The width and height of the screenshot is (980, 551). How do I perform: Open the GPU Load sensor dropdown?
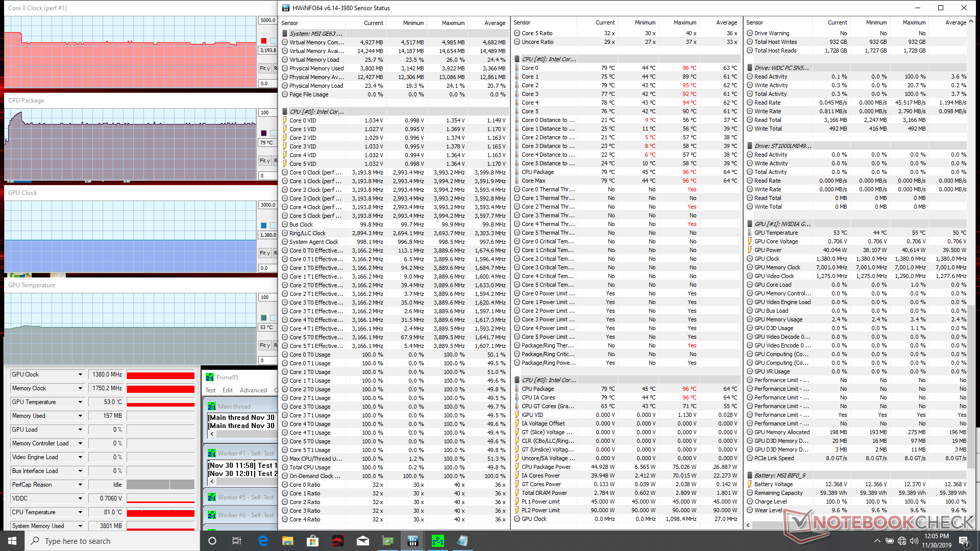[x=80, y=430]
